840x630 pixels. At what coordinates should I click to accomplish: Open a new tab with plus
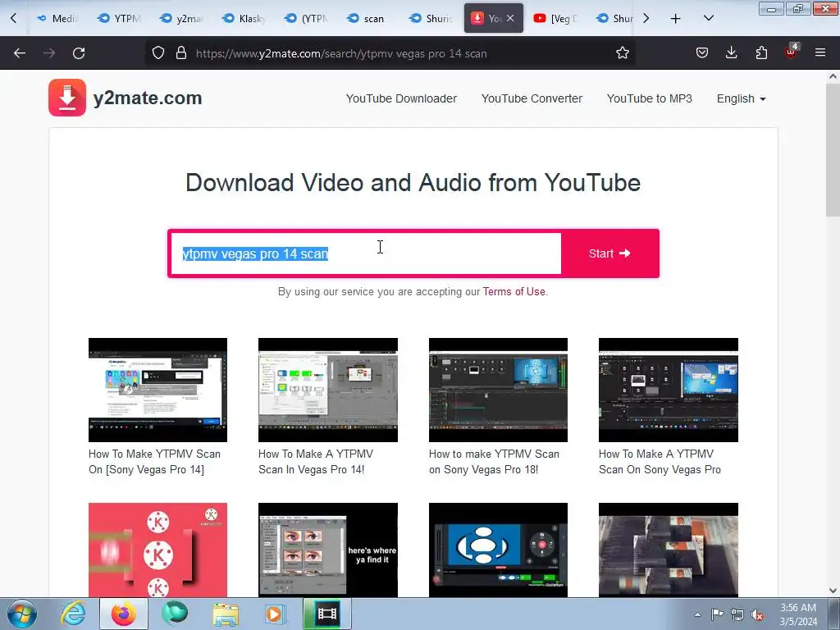point(676,19)
